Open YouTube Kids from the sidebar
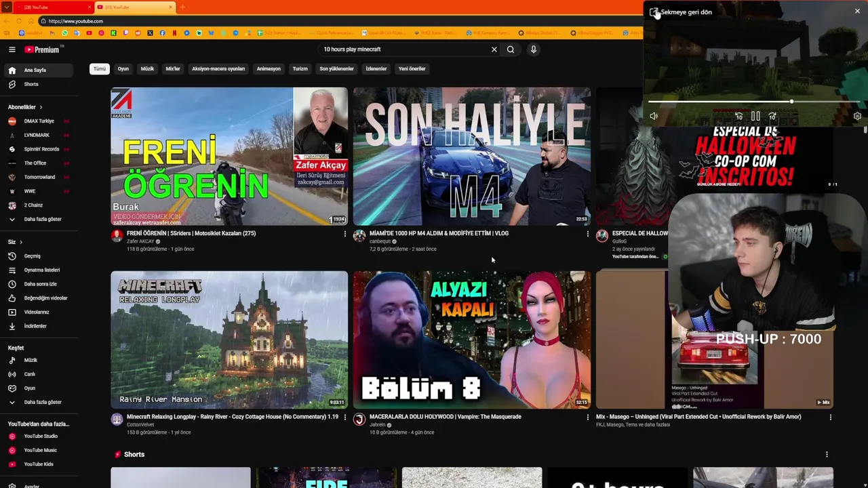868x488 pixels. [x=39, y=464]
